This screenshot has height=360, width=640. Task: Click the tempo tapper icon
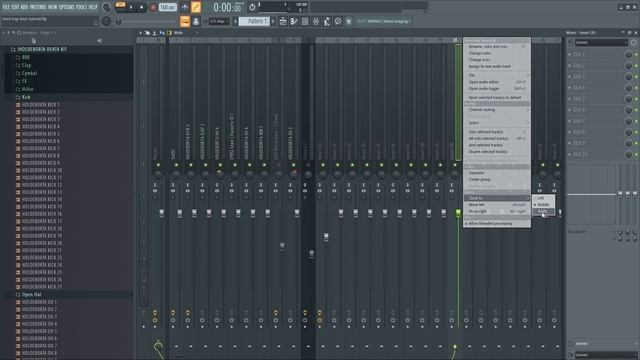point(338,21)
